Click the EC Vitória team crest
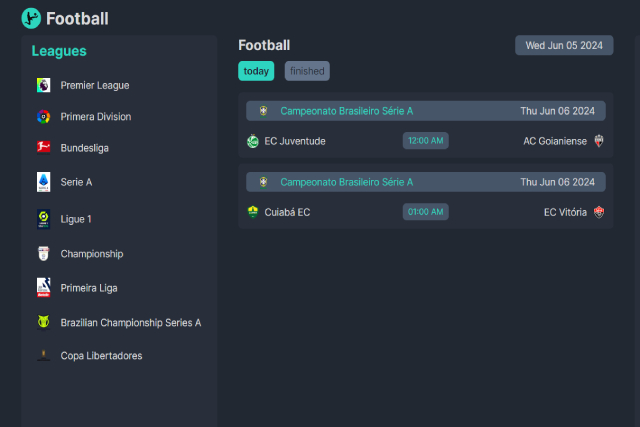This screenshot has height=427, width=640. (x=599, y=212)
